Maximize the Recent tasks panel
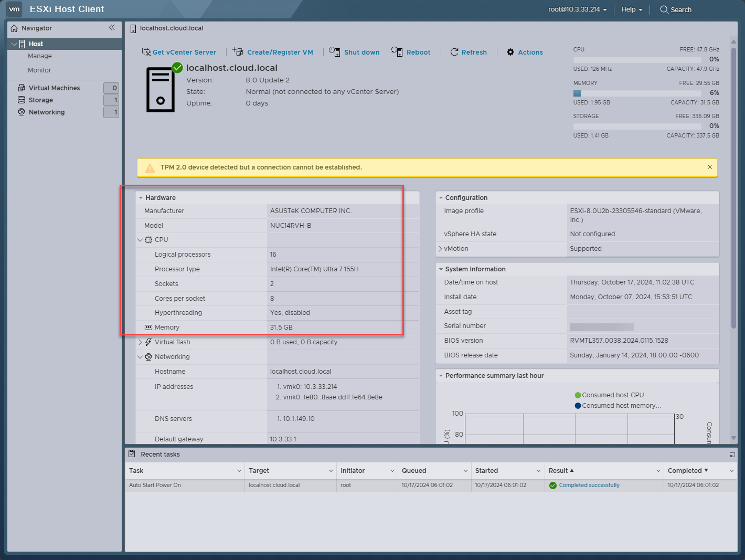Image resolution: width=745 pixels, height=560 pixels. (732, 455)
